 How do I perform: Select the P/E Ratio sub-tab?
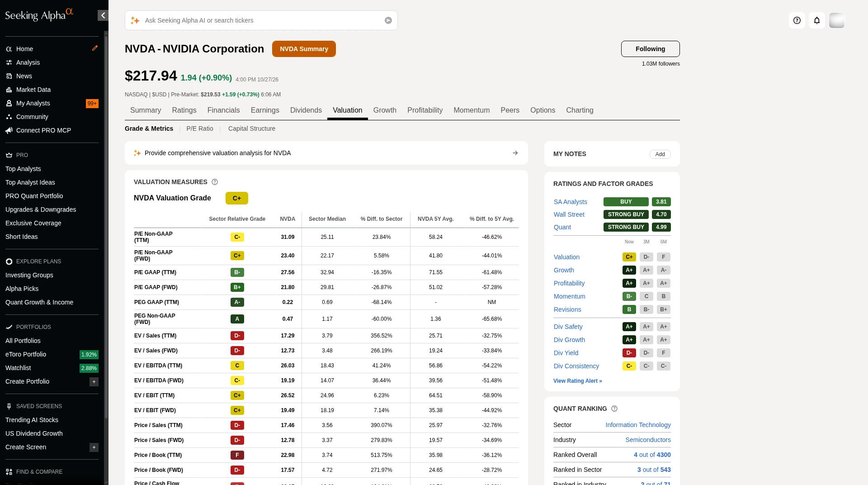(200, 128)
